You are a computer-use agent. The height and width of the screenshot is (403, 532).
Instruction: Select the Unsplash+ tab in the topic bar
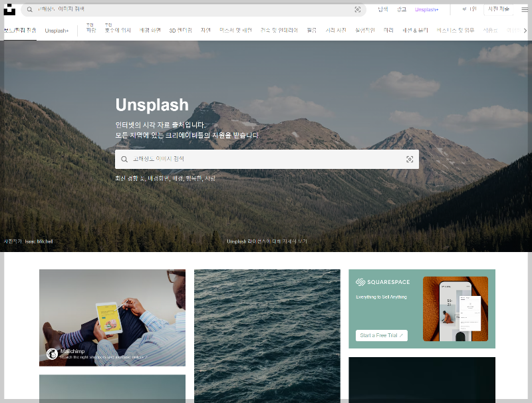[57, 31]
